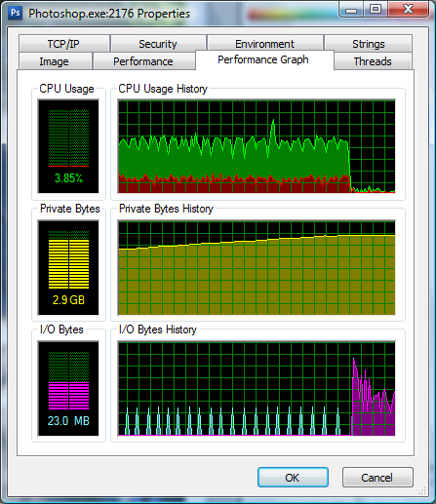Click the I/O Bytes History graph
This screenshot has height=504, width=436.
tap(257, 389)
